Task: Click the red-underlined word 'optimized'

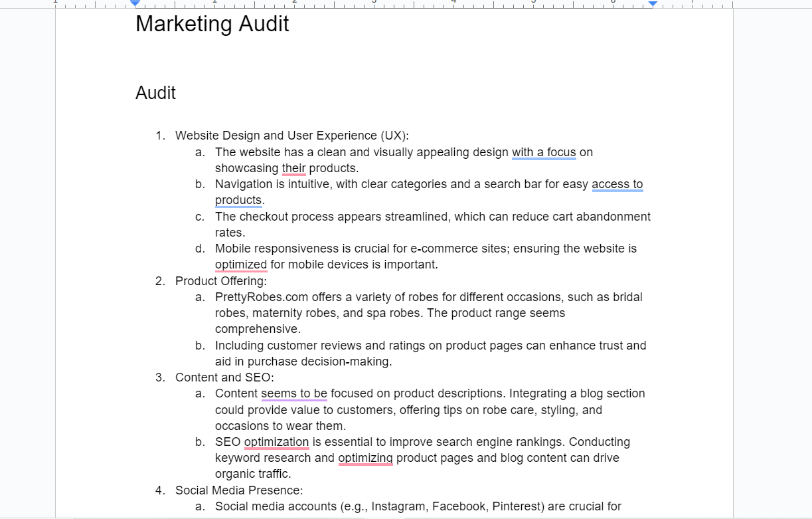Action: click(x=241, y=264)
